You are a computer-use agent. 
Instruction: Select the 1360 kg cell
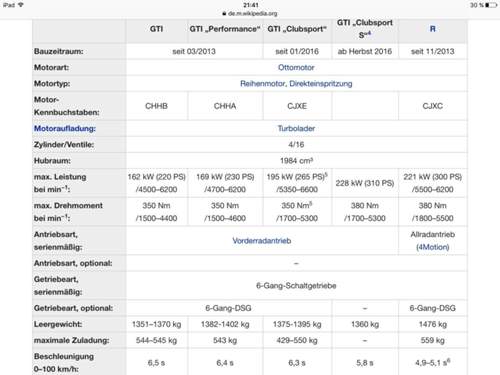[365, 324]
